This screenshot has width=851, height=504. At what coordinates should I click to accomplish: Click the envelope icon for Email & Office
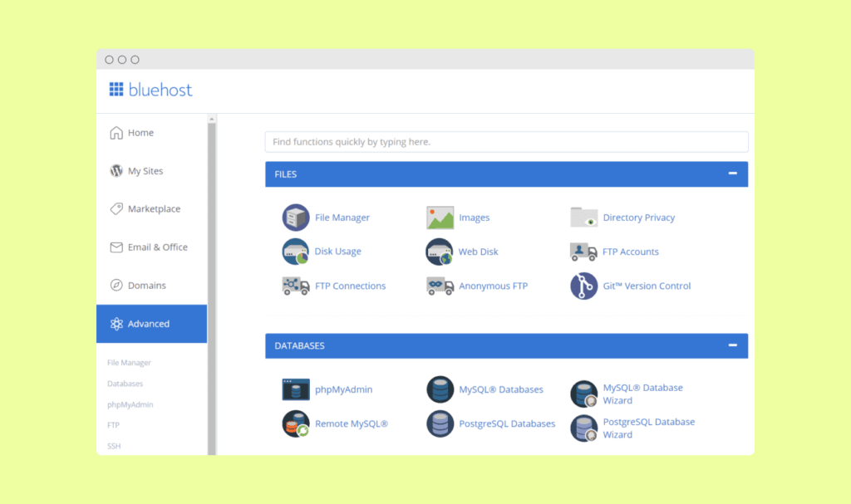click(116, 247)
